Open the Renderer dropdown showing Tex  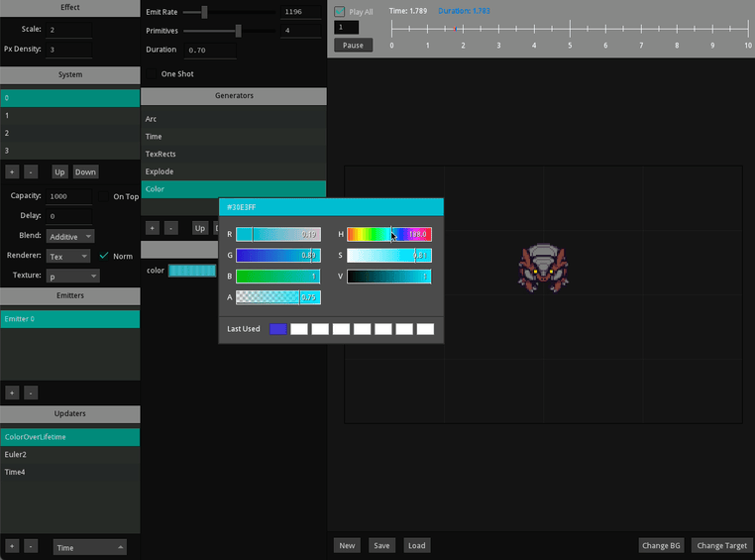point(69,256)
